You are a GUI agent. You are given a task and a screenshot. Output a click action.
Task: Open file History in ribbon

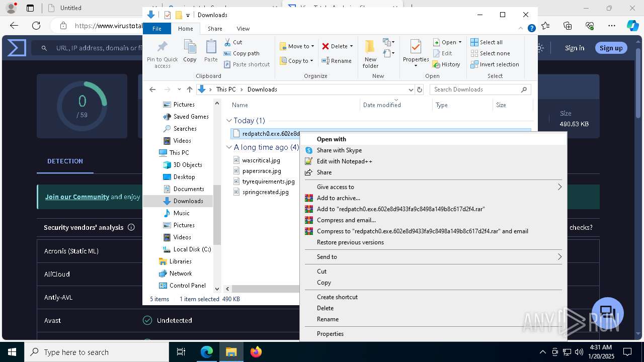tap(447, 64)
